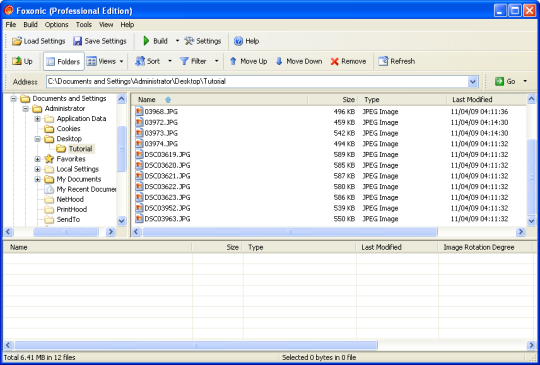Sort upper file list by Size header
Viewport: 540px width, 365px height.
click(x=333, y=100)
